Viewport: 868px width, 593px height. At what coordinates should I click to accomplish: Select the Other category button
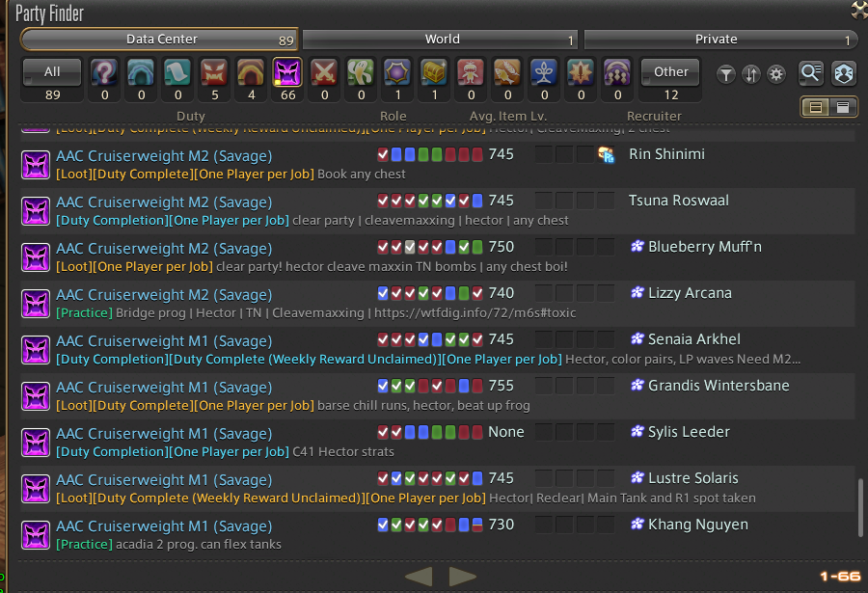click(671, 72)
